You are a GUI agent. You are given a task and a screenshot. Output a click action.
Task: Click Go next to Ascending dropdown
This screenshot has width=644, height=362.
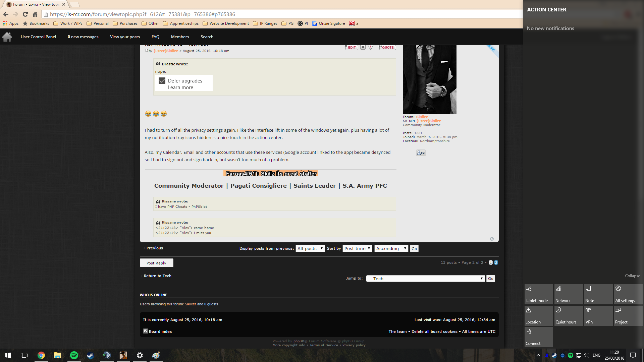(x=414, y=248)
